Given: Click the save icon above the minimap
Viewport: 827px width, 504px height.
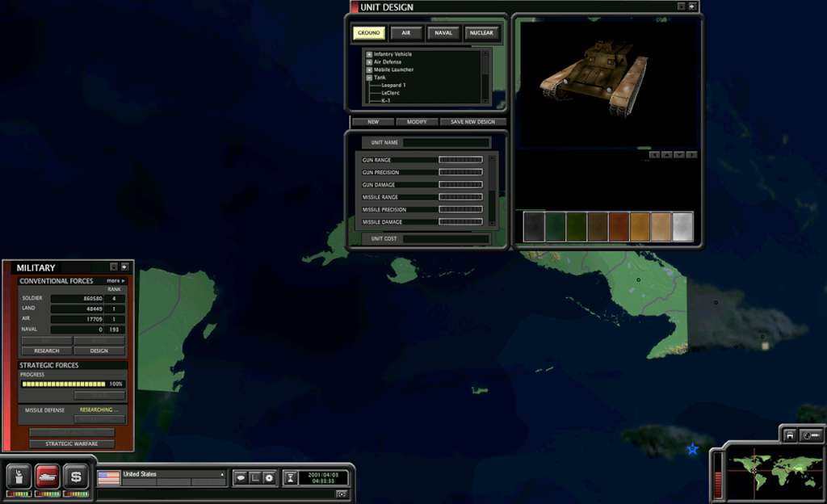Looking at the screenshot, I should pos(790,435).
